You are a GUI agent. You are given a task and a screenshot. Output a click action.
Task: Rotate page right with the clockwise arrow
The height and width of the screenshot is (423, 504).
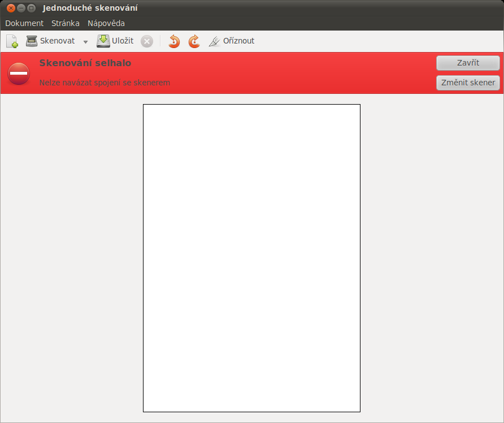(194, 41)
